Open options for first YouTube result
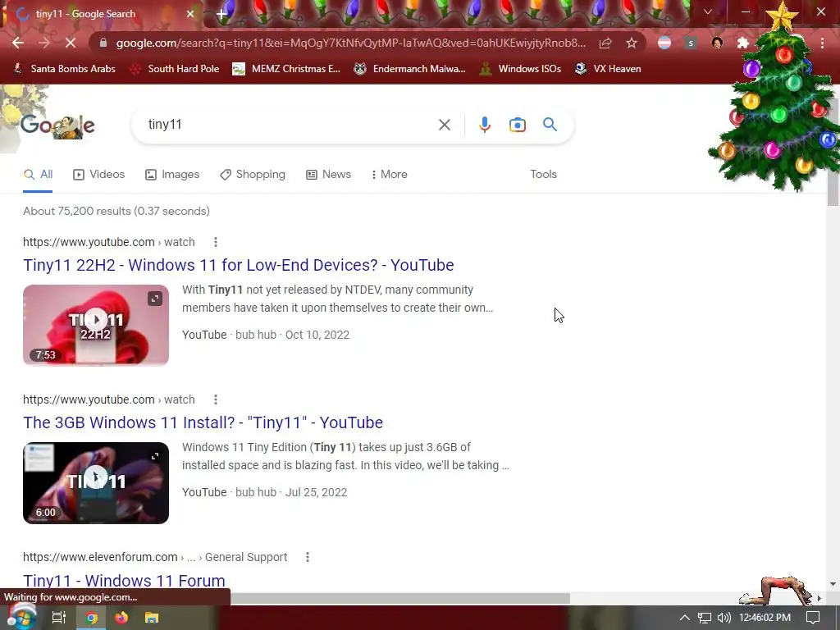The height and width of the screenshot is (630, 840). pyautogui.click(x=216, y=242)
